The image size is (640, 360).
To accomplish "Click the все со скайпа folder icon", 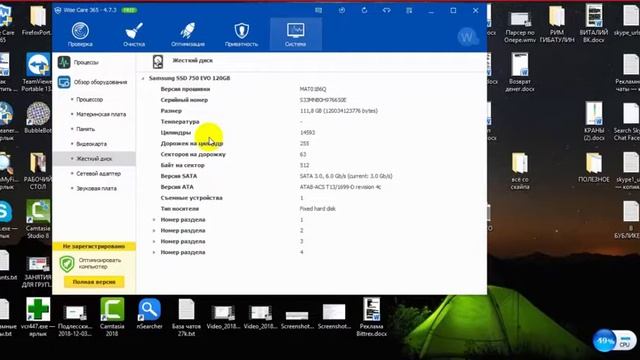I will (x=520, y=171).
